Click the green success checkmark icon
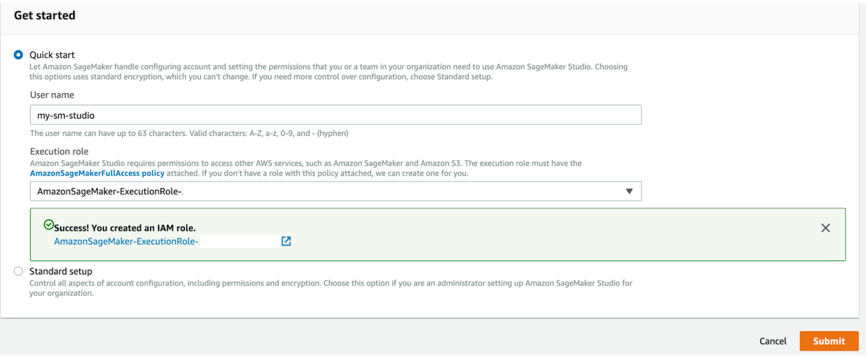The width and height of the screenshot is (868, 356). [x=49, y=225]
